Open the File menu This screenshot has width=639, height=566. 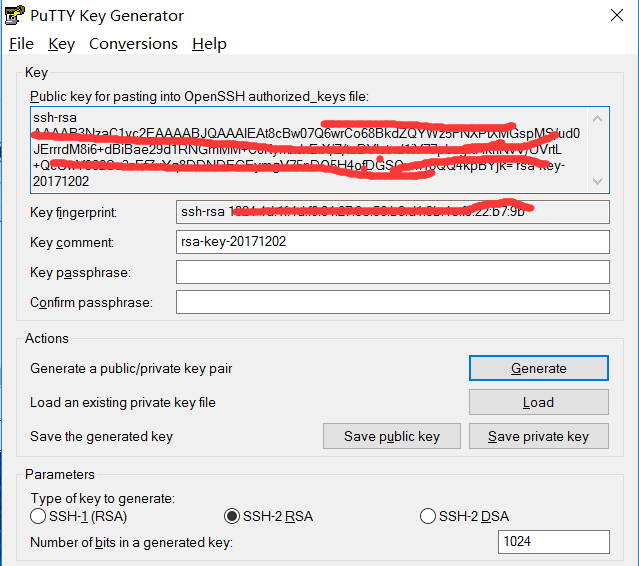coord(21,44)
